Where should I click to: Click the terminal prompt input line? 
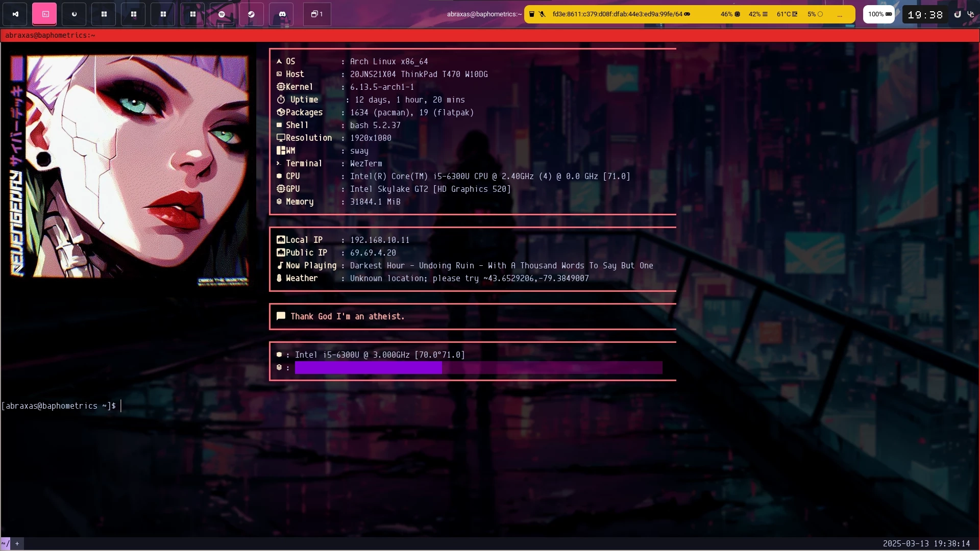61,406
